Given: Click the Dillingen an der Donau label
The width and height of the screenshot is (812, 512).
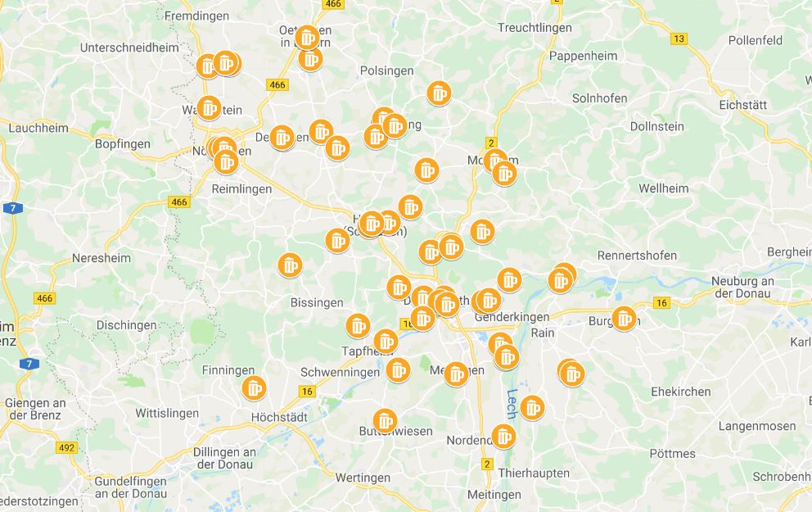Looking at the screenshot, I should click(224, 458).
